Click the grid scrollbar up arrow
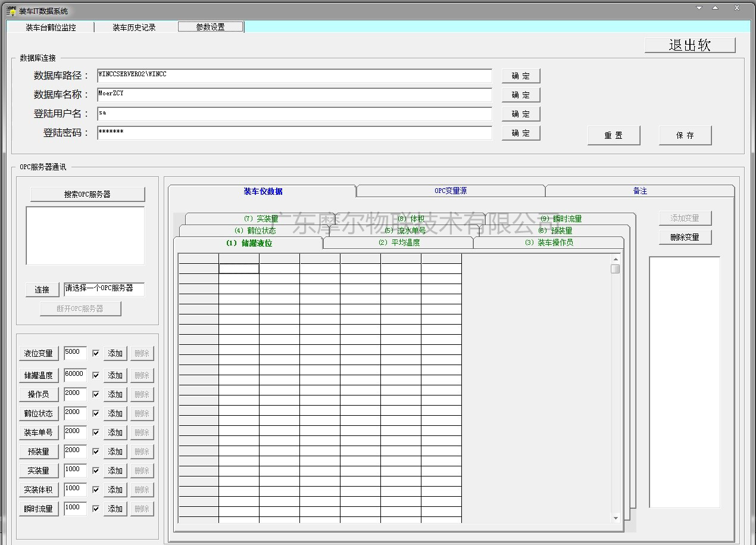Image resolution: width=756 pixels, height=545 pixels. (616, 259)
